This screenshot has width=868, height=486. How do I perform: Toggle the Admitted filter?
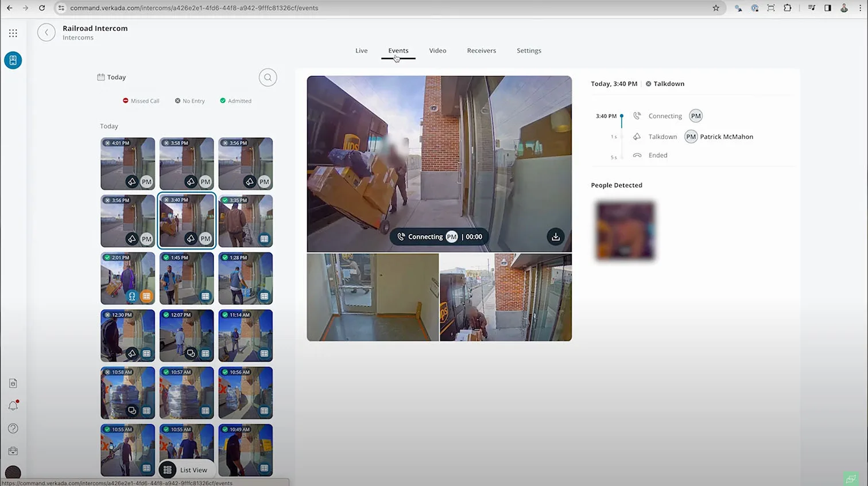point(235,101)
